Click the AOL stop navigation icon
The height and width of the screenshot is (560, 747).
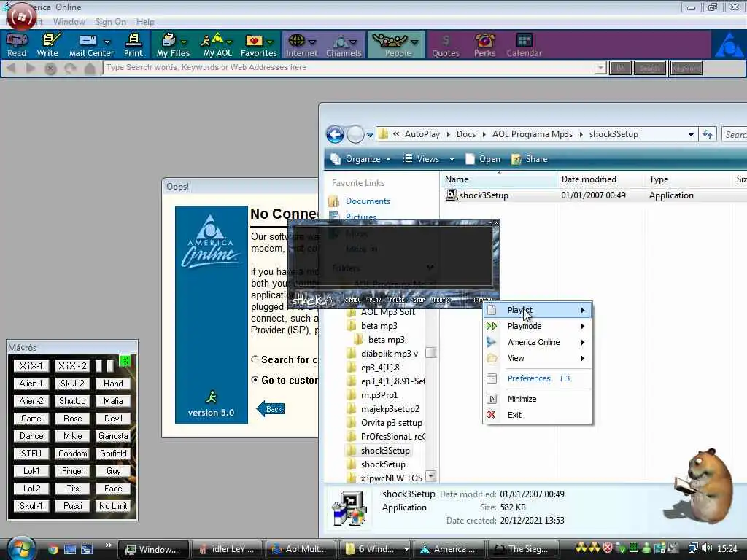click(50, 69)
